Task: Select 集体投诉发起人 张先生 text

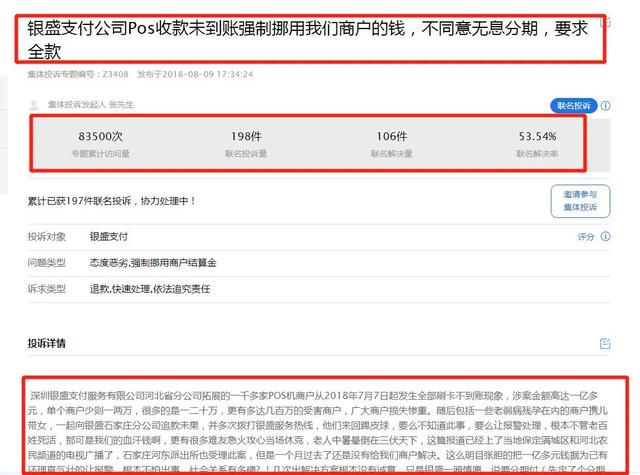Action: point(91,104)
